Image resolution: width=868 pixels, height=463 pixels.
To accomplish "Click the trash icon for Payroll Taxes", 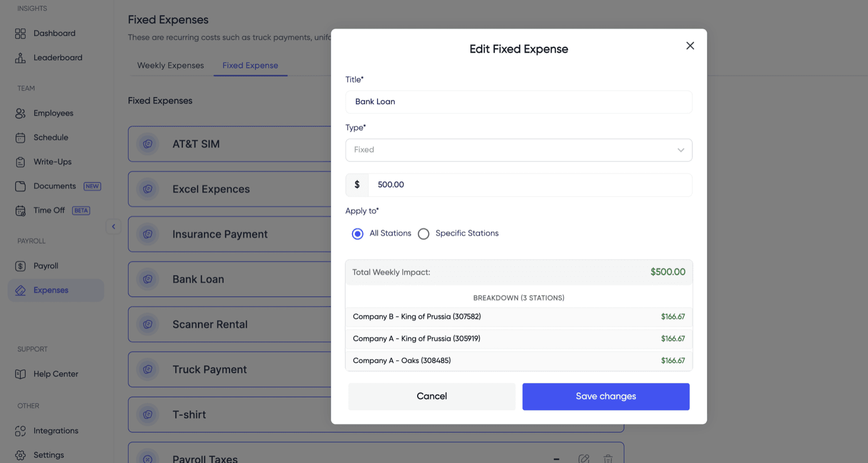I will click(x=608, y=459).
